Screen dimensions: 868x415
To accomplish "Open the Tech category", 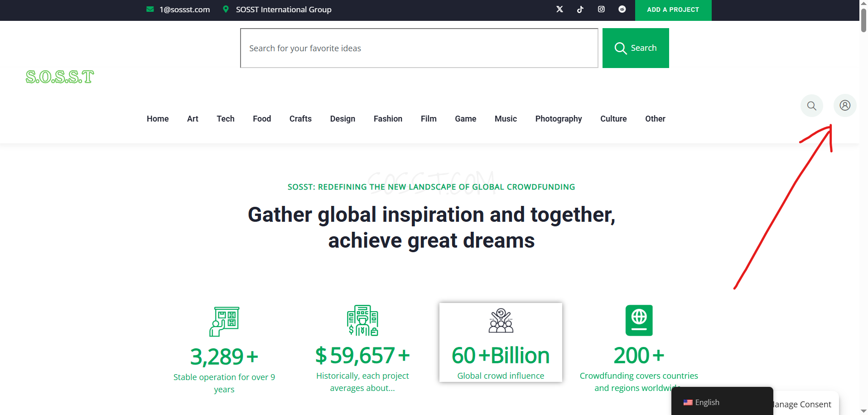I will tap(226, 119).
